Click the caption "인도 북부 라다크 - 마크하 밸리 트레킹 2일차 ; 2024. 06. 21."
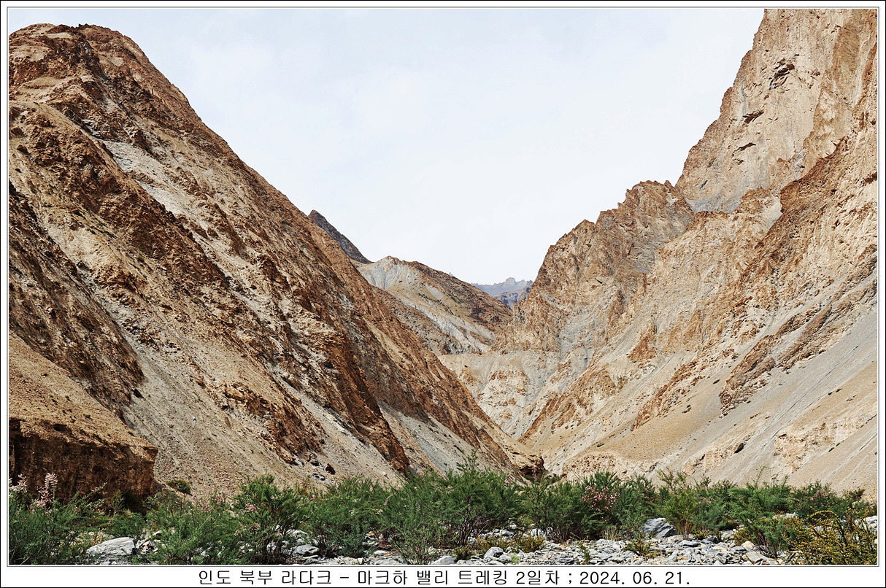 pyautogui.click(x=444, y=577)
